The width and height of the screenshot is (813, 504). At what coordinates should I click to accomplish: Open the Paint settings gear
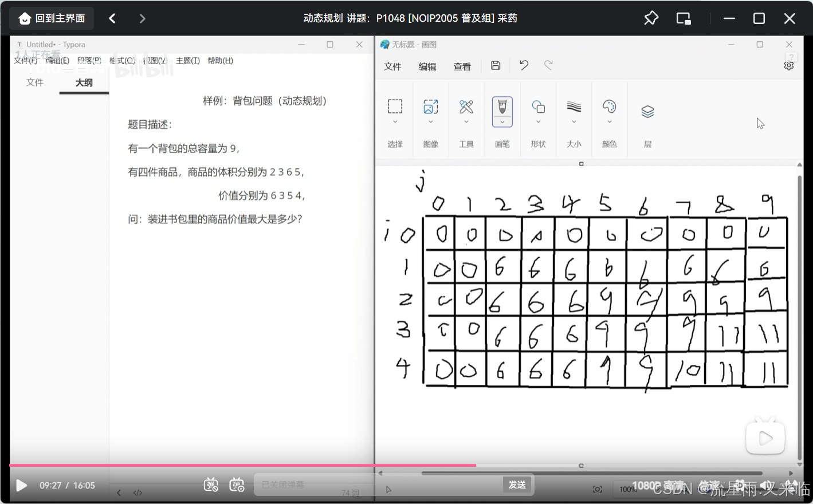click(x=789, y=66)
